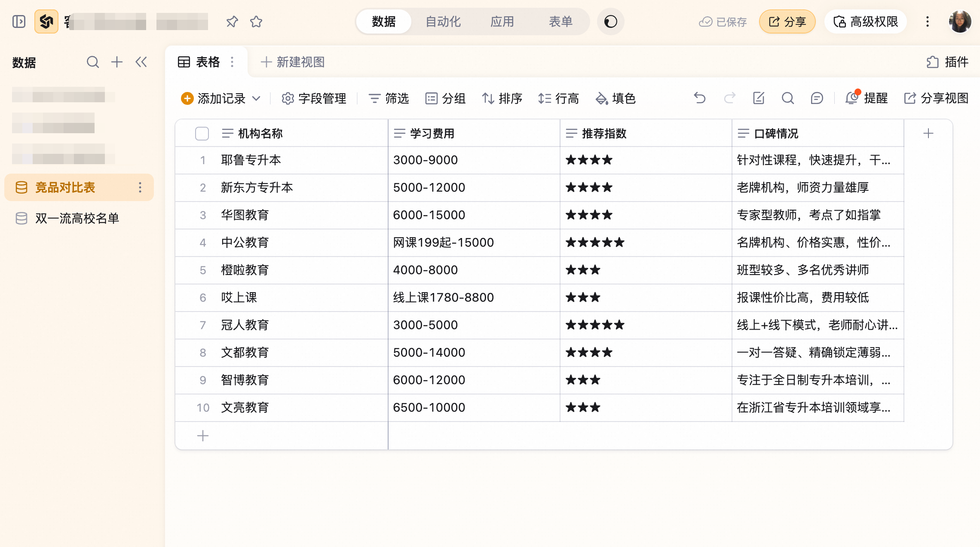Collapse the data sidebar with double chevron
This screenshot has height=547, width=980.
point(141,62)
